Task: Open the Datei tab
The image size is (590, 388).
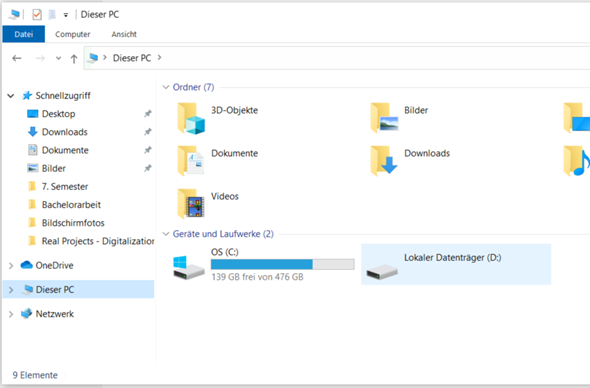Action: click(24, 34)
